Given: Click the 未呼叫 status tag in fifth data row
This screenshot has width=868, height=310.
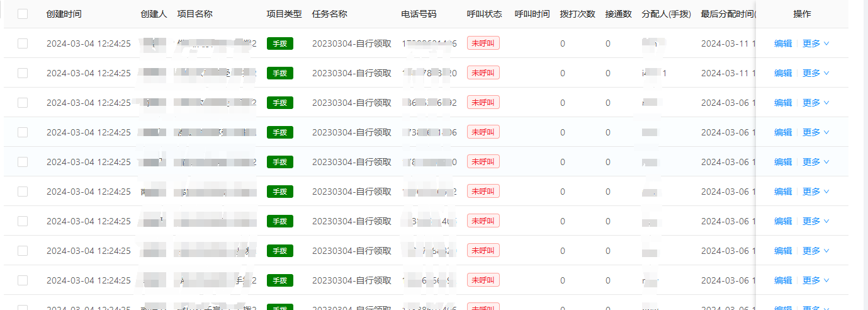Looking at the screenshot, I should pos(483,162).
